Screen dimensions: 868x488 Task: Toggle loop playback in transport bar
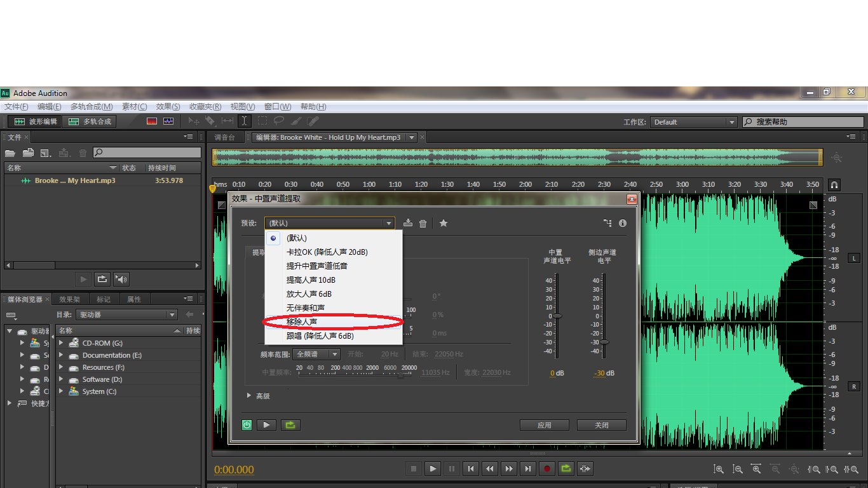point(566,469)
